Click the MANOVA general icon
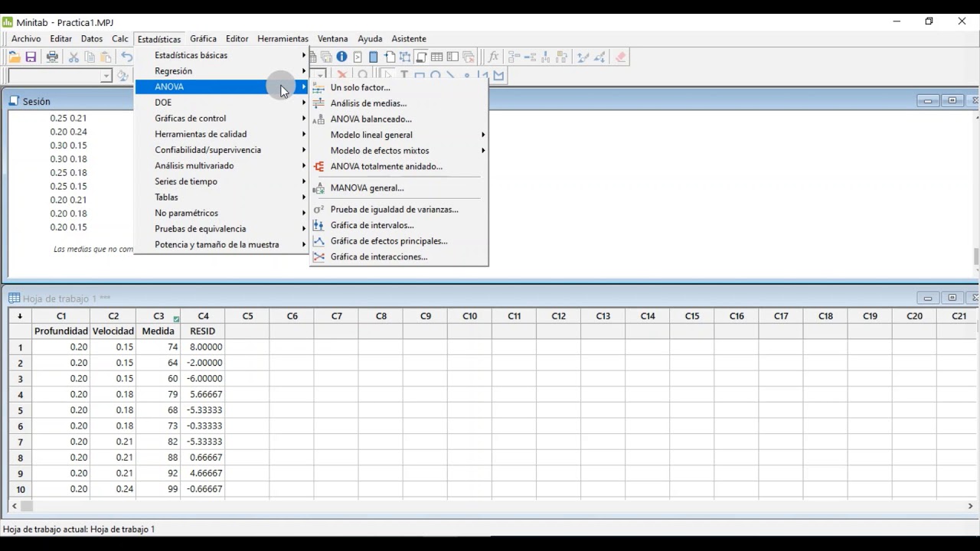The width and height of the screenshot is (980, 551). coord(318,188)
